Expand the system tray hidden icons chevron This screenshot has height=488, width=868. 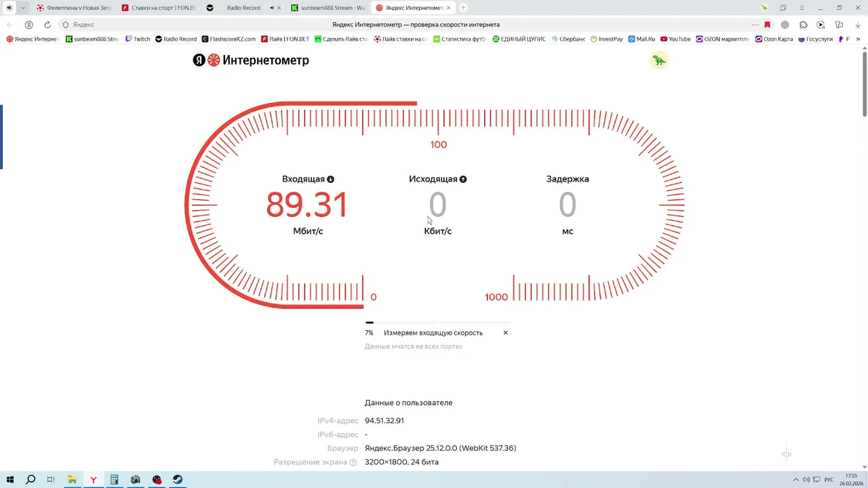(795, 480)
